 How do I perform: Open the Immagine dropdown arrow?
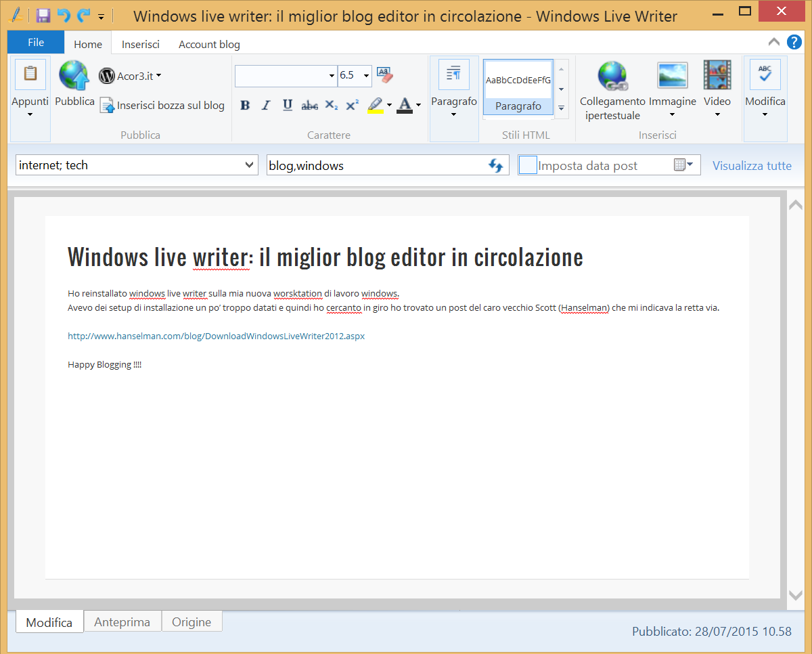click(x=673, y=114)
